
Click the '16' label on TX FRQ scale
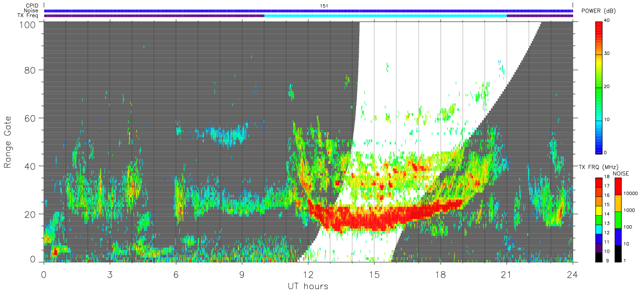[607, 195]
